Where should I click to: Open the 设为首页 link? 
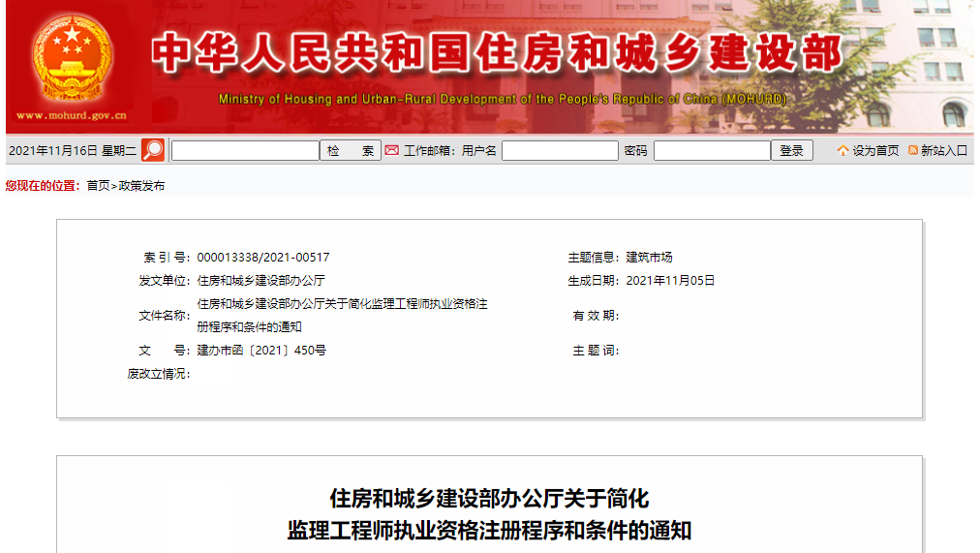875,150
